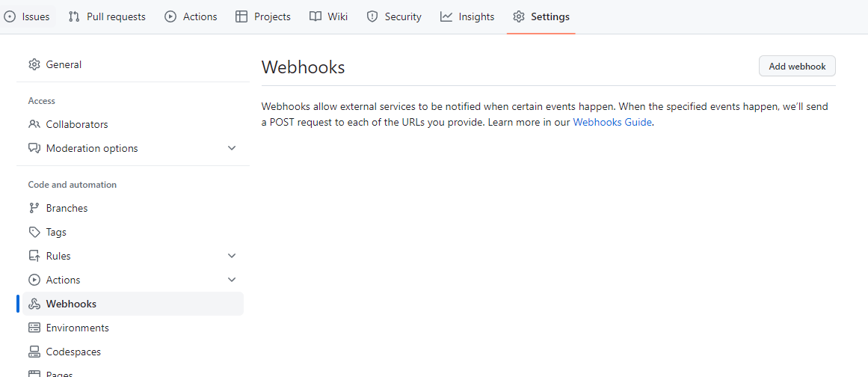
Task: Click the Actions play icon in top nav
Action: click(170, 16)
